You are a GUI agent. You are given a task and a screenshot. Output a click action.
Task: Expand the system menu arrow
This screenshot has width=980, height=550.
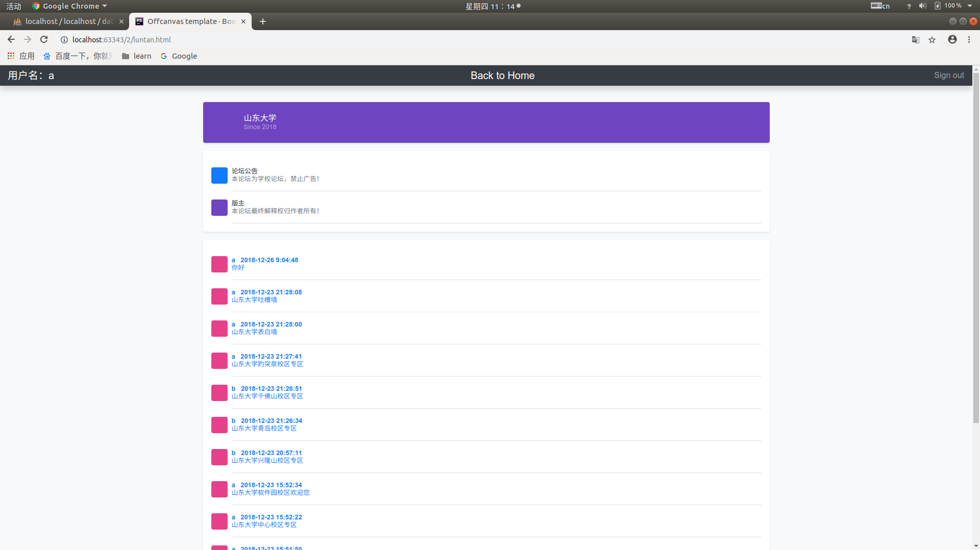[970, 6]
